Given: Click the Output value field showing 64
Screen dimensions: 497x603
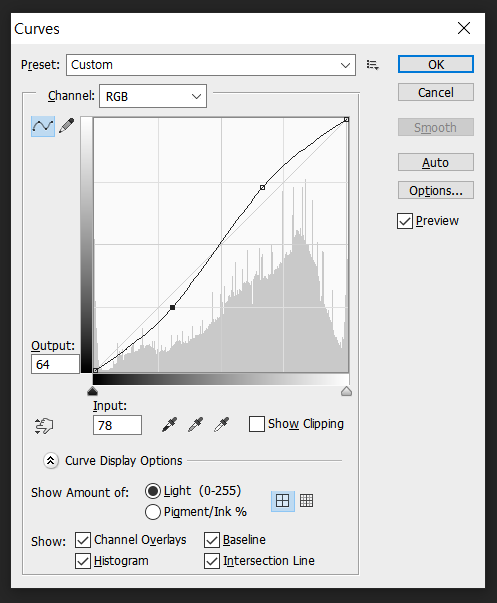Looking at the screenshot, I should coord(55,364).
